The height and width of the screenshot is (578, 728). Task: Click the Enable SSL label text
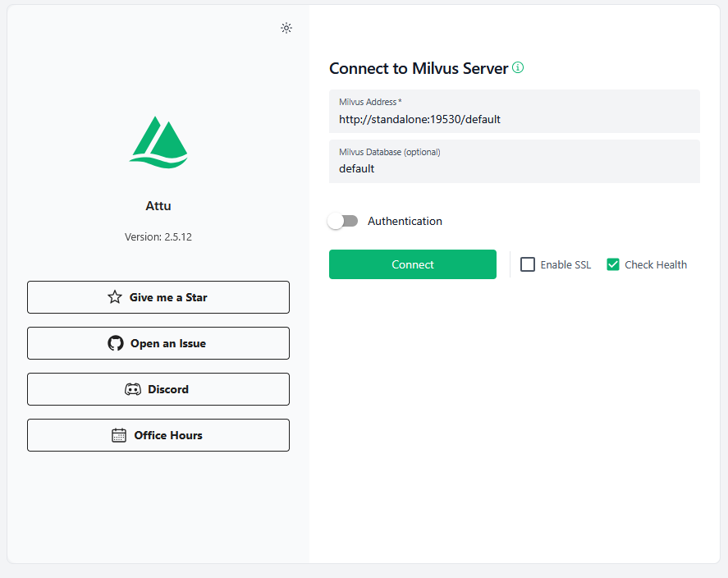click(565, 264)
